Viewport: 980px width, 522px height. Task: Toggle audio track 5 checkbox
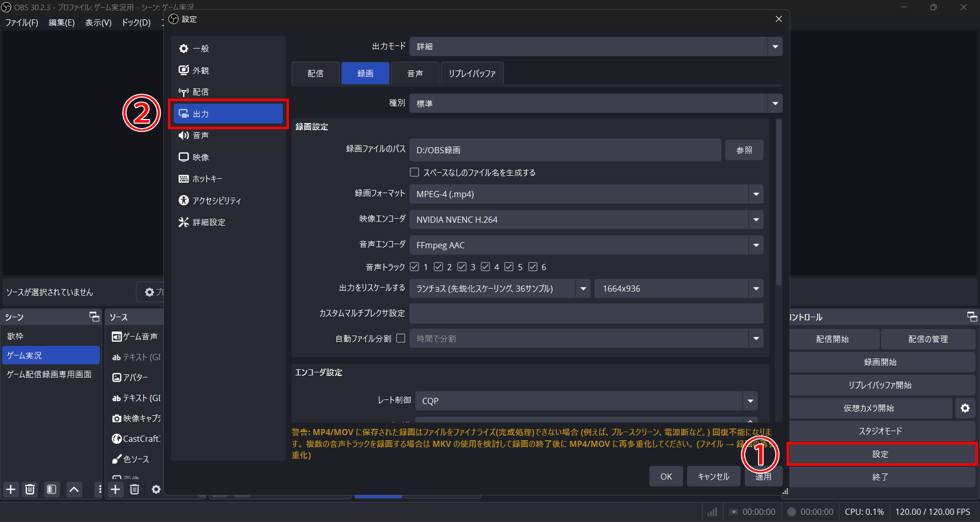click(x=509, y=267)
